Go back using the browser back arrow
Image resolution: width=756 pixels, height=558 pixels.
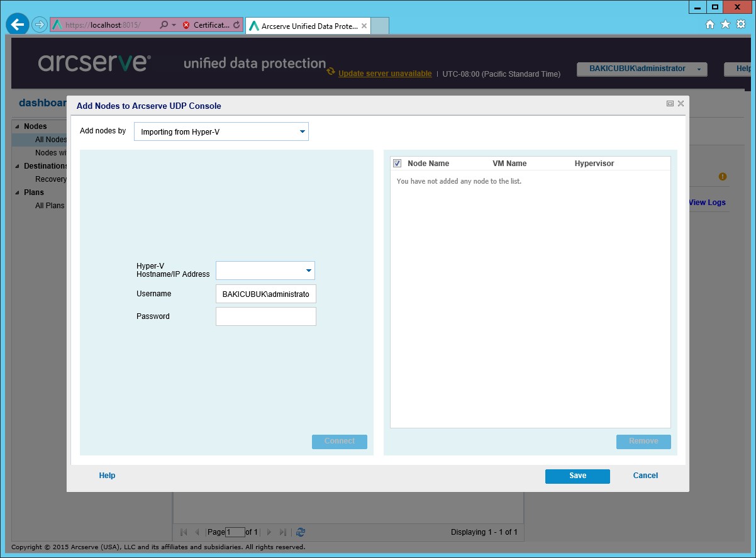[18, 25]
